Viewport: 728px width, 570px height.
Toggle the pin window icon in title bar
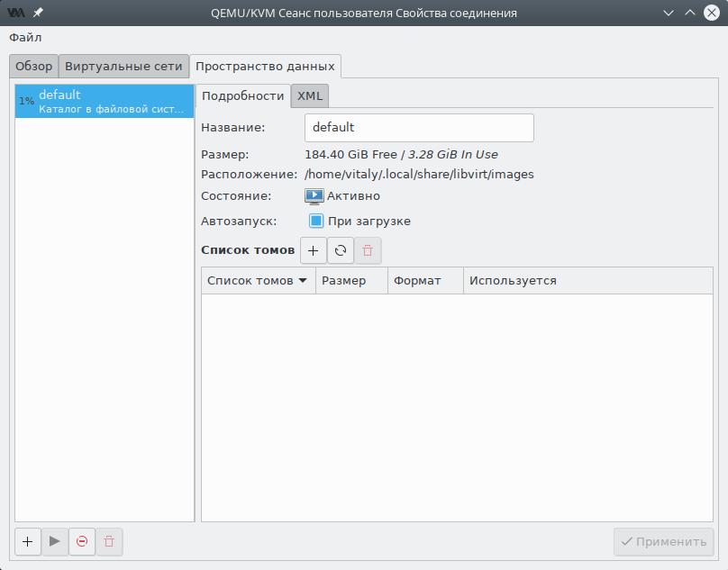coord(38,13)
